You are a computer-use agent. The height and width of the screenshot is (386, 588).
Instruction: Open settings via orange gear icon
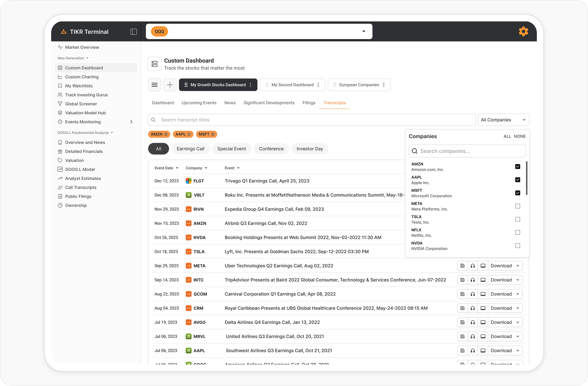coord(523,31)
